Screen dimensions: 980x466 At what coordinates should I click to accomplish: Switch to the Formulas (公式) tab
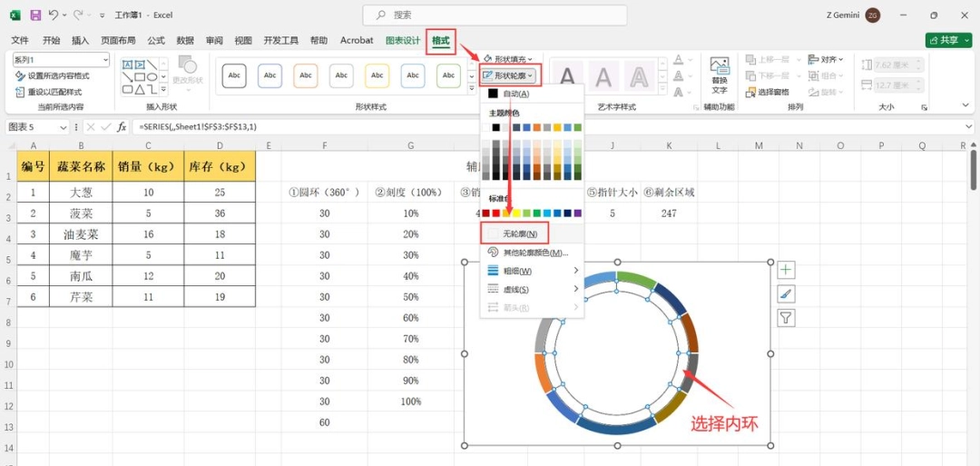[x=156, y=40]
